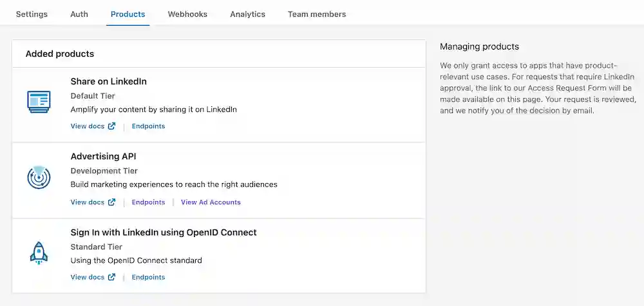Open the Analytics tab
This screenshot has width=644, height=306.
(248, 14)
